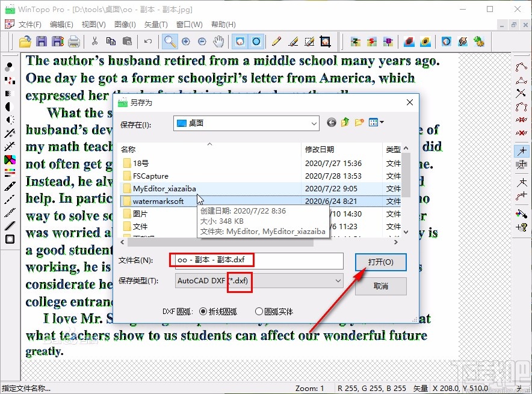Viewport: 532px width, 394px height.
Task: Click the copy icon in toolbar
Action: [111, 42]
